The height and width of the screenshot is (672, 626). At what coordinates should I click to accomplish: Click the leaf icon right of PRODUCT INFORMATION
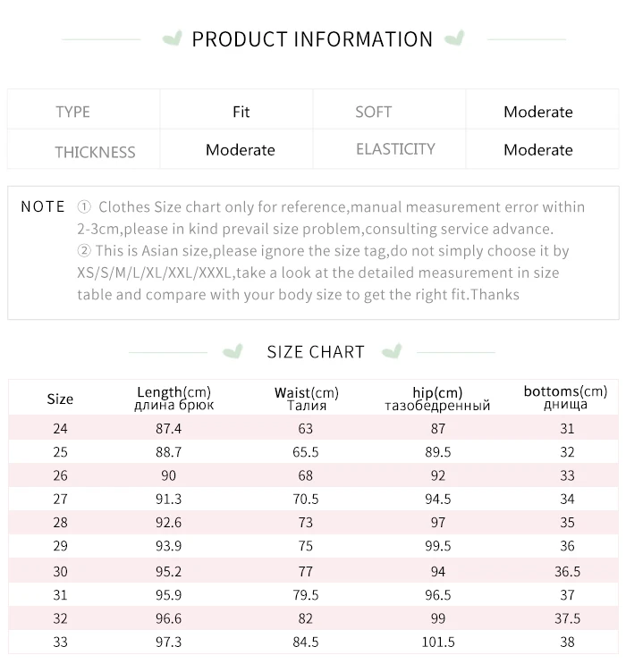click(x=454, y=38)
